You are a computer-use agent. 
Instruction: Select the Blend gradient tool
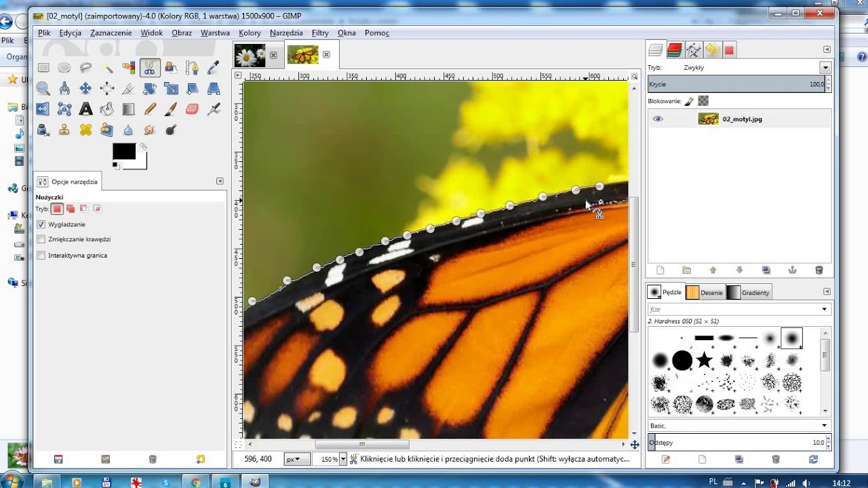point(128,108)
